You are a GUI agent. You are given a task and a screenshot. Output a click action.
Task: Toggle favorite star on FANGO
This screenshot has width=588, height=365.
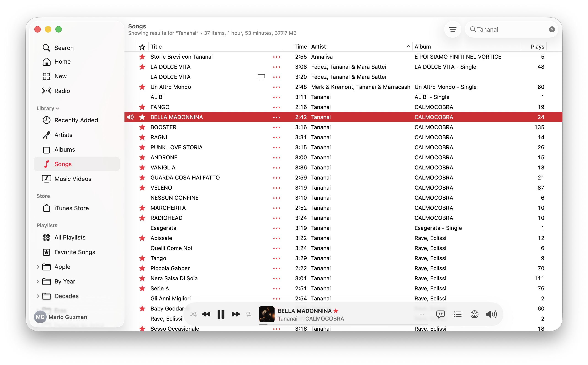point(142,107)
